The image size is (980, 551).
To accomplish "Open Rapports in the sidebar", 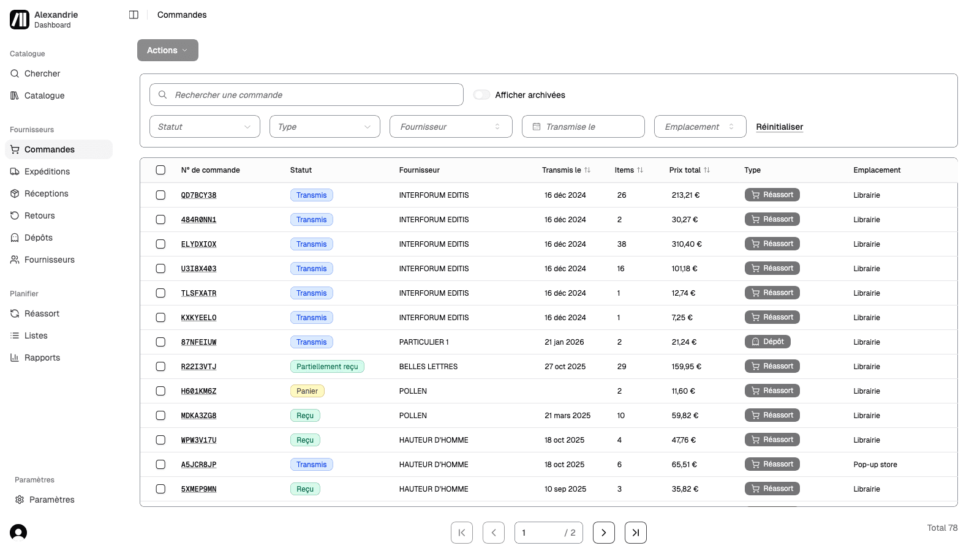I will click(59, 358).
